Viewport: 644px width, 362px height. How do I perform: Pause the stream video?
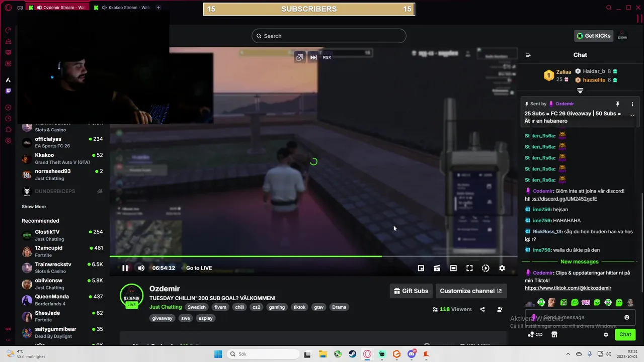tap(125, 268)
